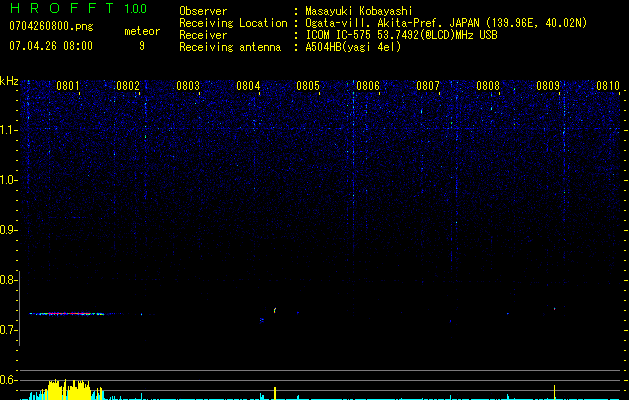
Task: Click the small echo blip near 0809
Action: (554, 309)
